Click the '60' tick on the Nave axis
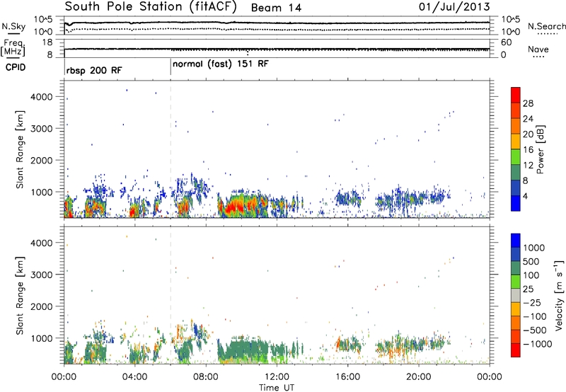This screenshot has width=566, height=392. point(506,42)
